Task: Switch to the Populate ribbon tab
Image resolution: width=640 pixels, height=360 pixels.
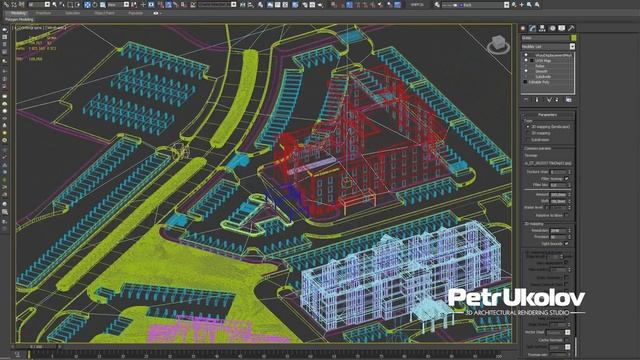Action: (x=136, y=13)
